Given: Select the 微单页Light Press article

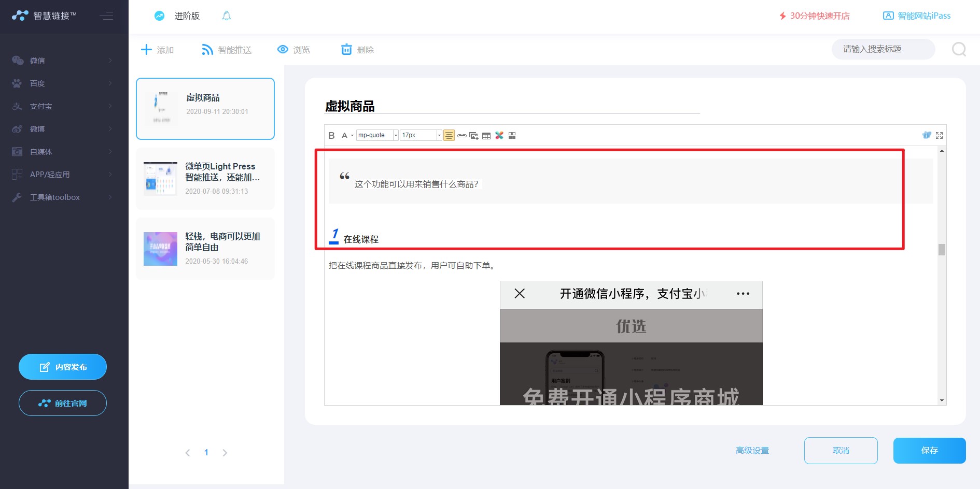Looking at the screenshot, I should 205,179.
